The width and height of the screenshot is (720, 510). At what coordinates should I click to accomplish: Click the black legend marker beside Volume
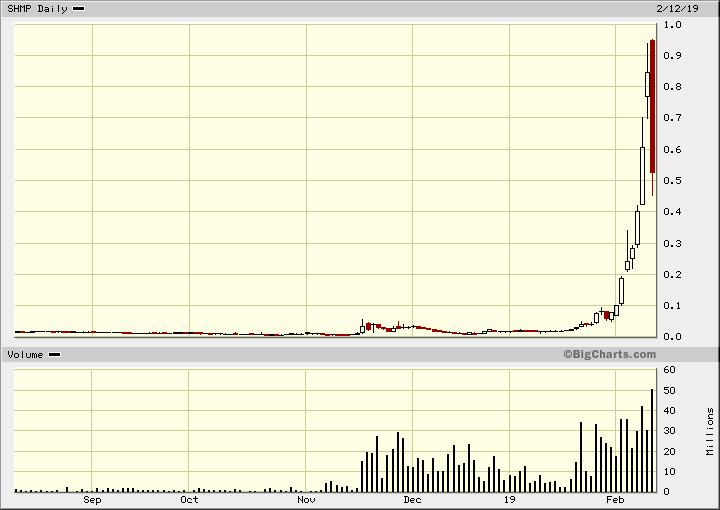tap(55, 355)
